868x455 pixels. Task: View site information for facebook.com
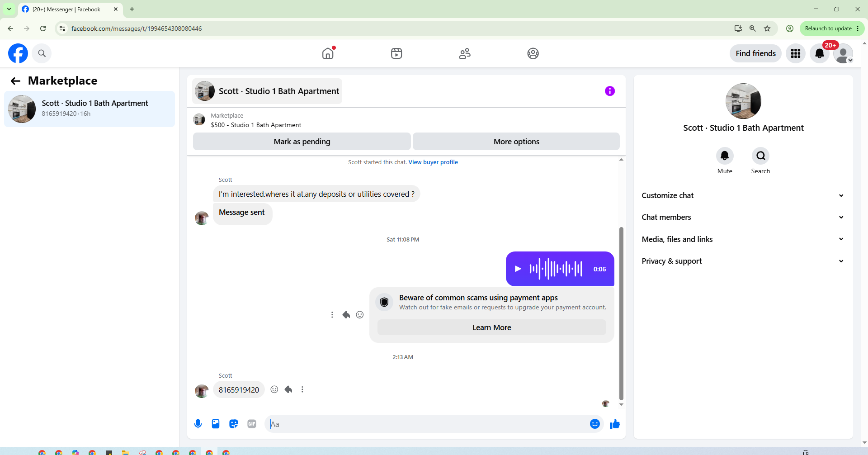point(62,28)
